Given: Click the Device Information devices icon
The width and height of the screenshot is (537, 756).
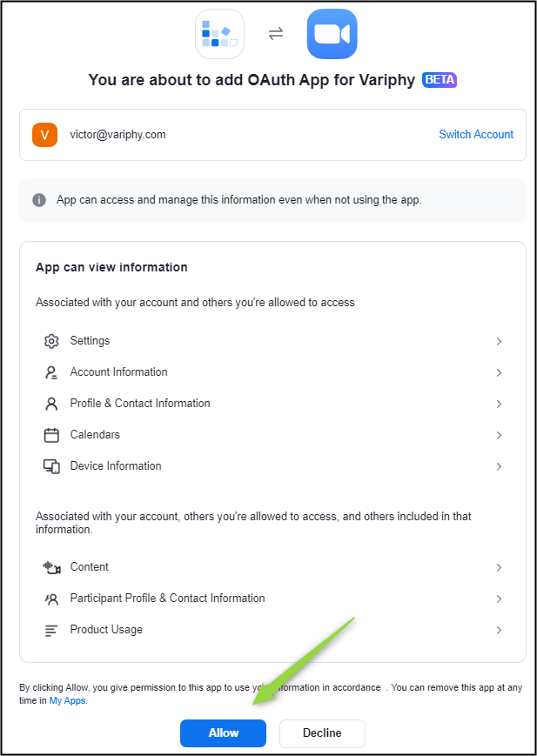Looking at the screenshot, I should coord(51,466).
